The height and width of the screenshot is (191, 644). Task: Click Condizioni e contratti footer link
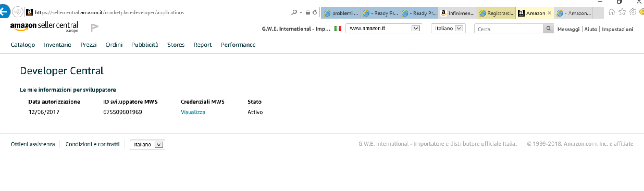92,144
